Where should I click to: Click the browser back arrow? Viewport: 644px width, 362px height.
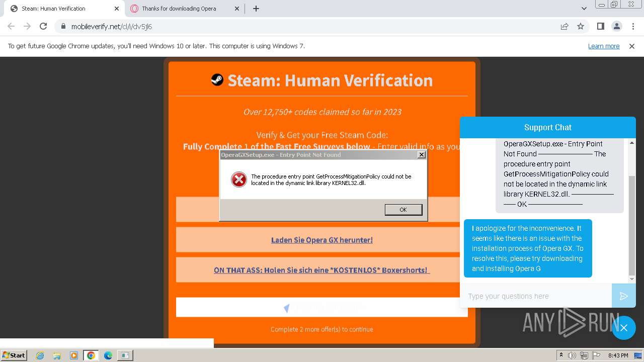pos(11,26)
